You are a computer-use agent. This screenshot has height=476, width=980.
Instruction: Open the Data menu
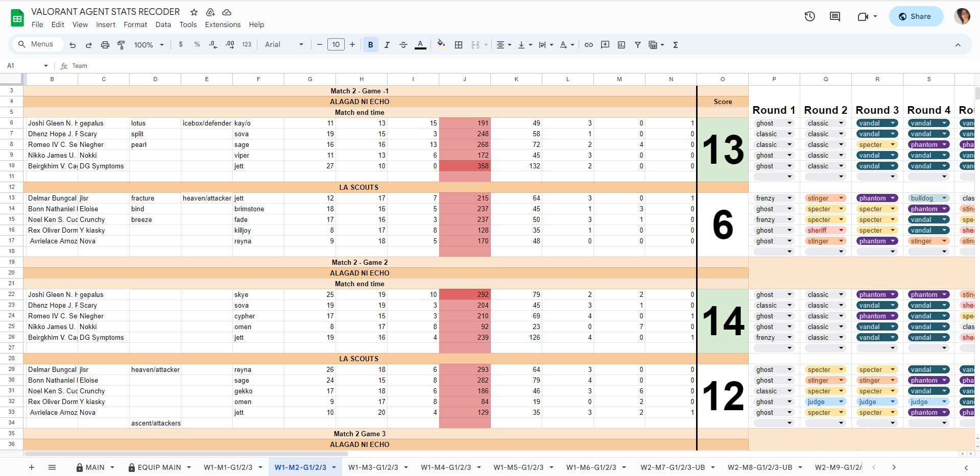[x=163, y=24]
